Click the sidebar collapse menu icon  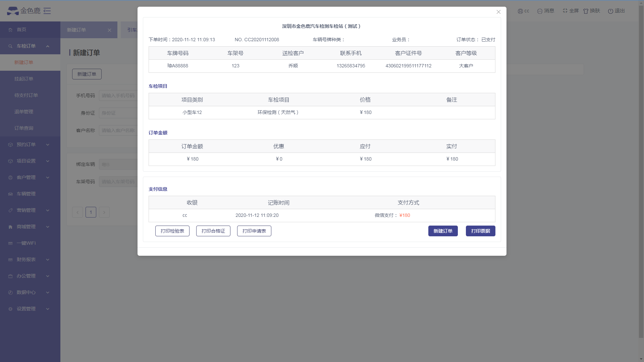[x=47, y=11]
